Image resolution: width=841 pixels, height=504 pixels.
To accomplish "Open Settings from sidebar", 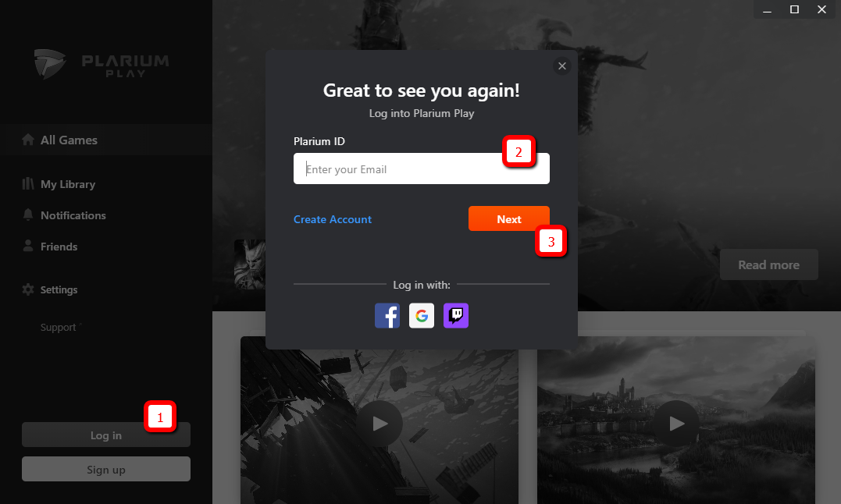I will 59,289.
